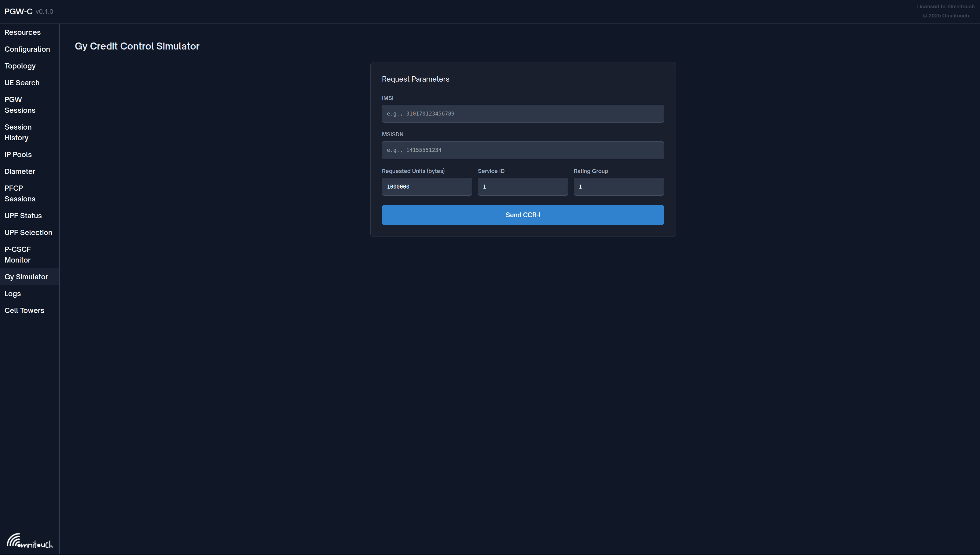980x555 pixels.
Task: Click the PGW-C title link
Action: (x=18, y=11)
